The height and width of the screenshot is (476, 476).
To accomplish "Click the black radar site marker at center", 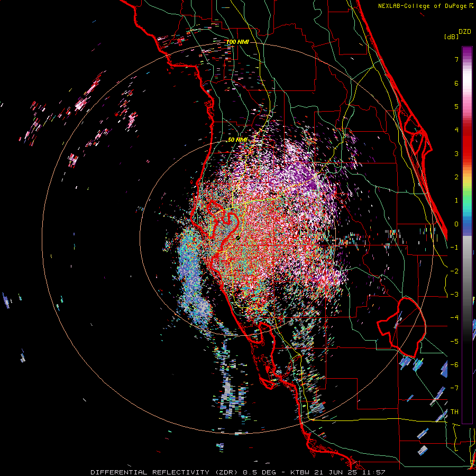I will coord(238,237).
